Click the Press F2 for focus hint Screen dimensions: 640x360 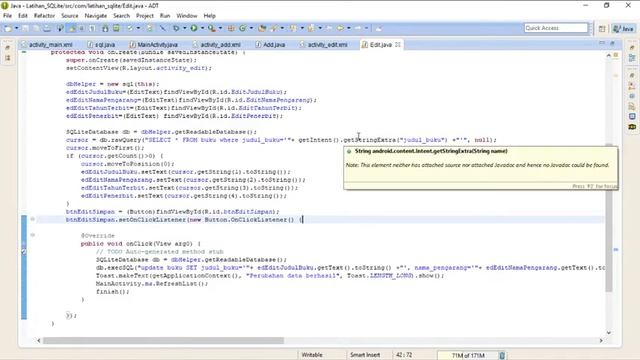(594, 186)
